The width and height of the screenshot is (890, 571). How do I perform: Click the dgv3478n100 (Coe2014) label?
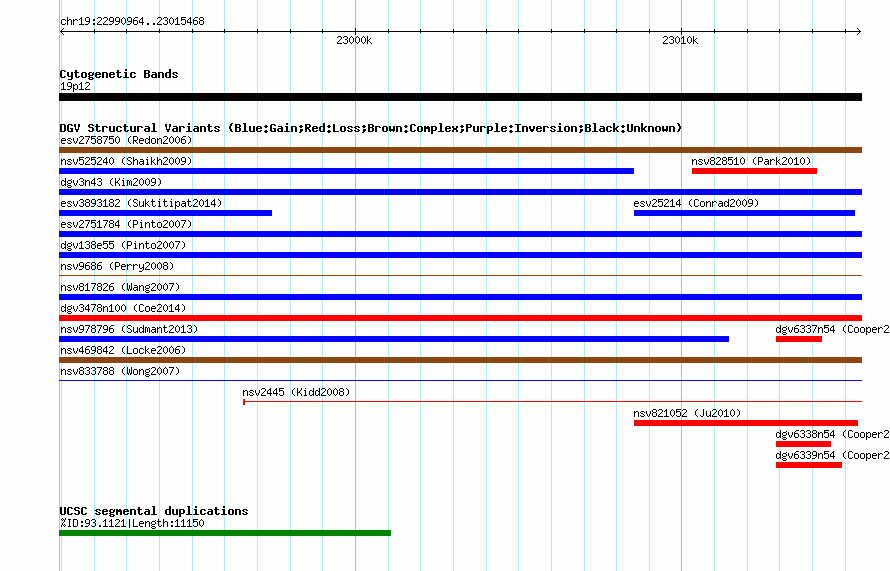tap(123, 308)
